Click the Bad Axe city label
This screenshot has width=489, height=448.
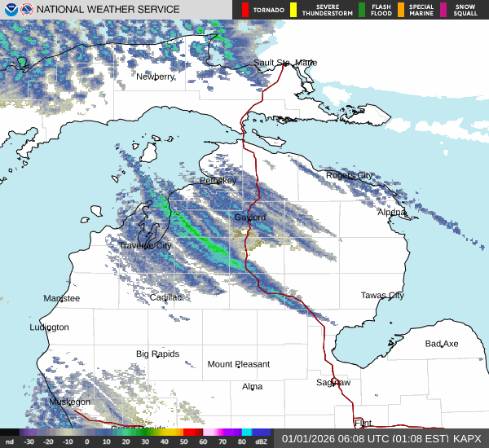point(441,344)
